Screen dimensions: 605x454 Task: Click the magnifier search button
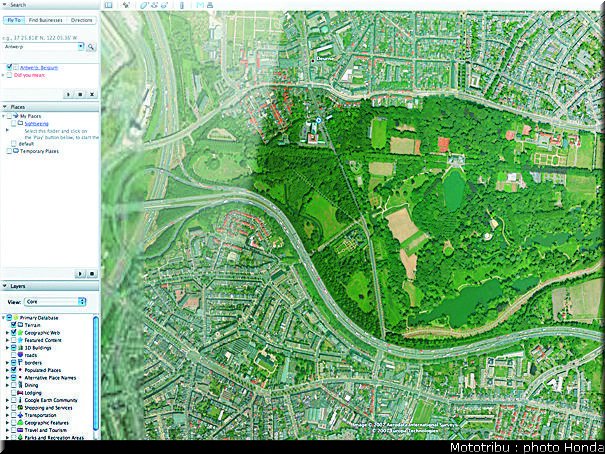(91, 47)
